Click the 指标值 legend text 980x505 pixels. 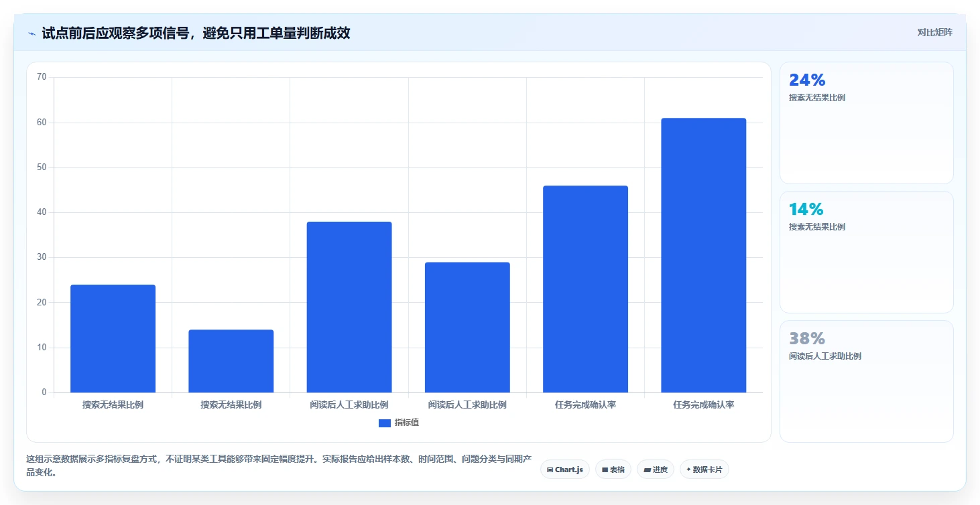click(x=407, y=423)
